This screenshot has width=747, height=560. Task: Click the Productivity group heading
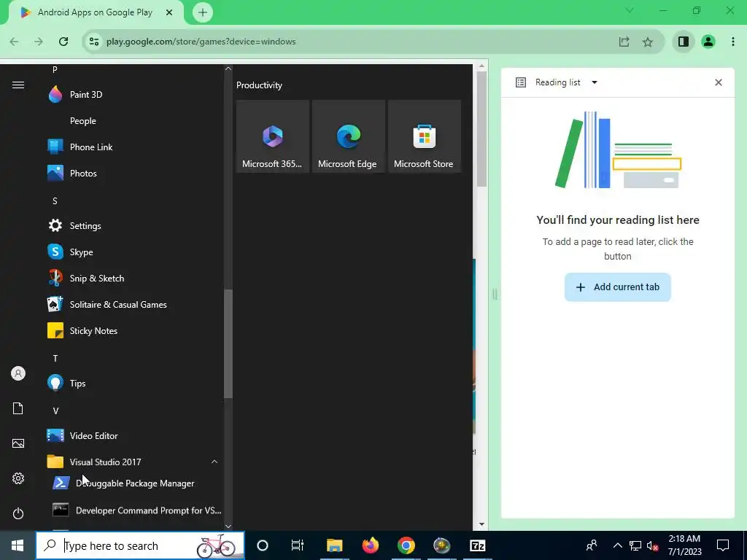[x=259, y=85]
